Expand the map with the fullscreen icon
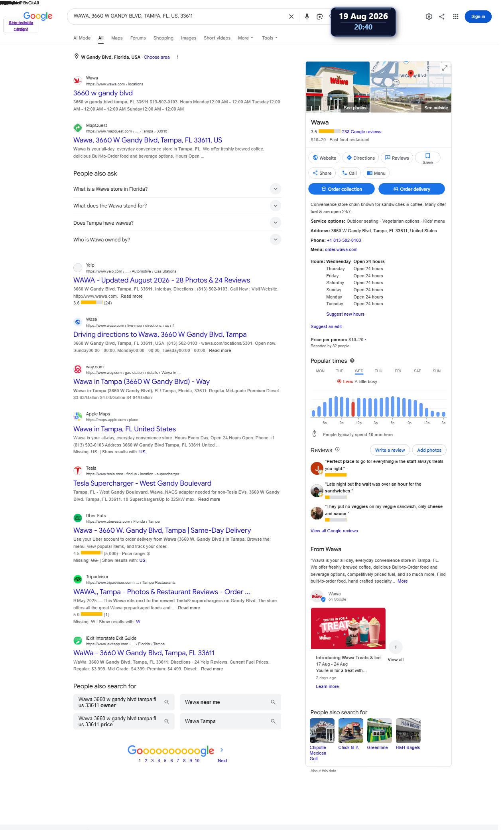 click(x=445, y=68)
